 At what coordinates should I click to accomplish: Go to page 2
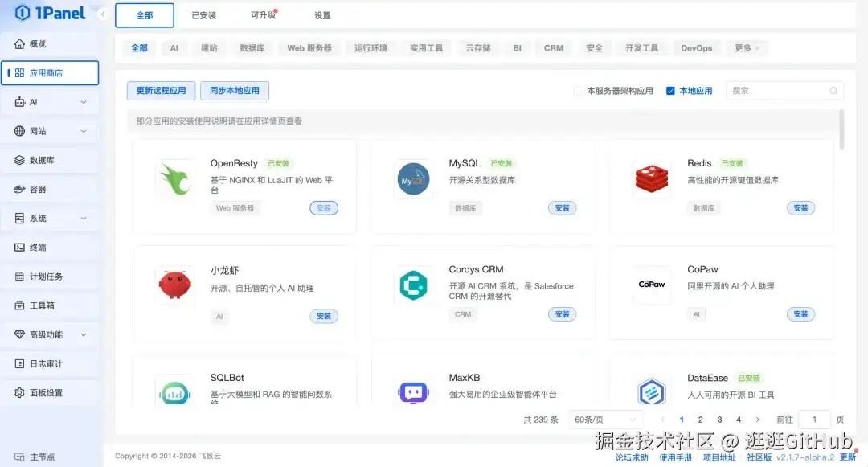(701, 420)
